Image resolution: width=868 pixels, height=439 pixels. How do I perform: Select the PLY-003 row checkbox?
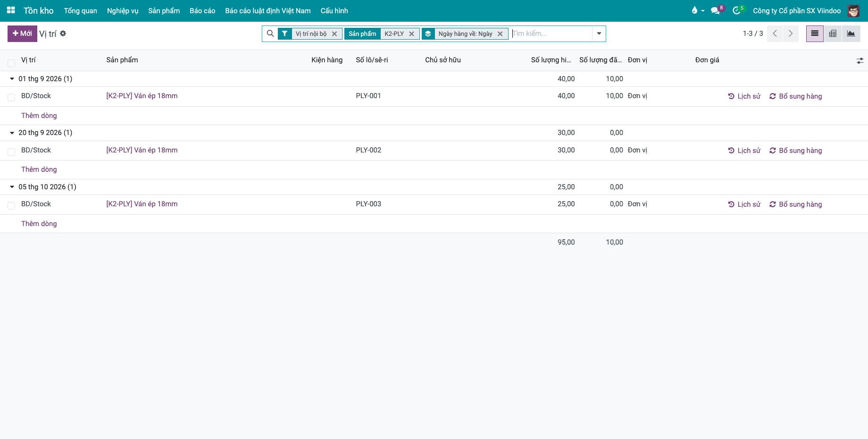(x=11, y=206)
